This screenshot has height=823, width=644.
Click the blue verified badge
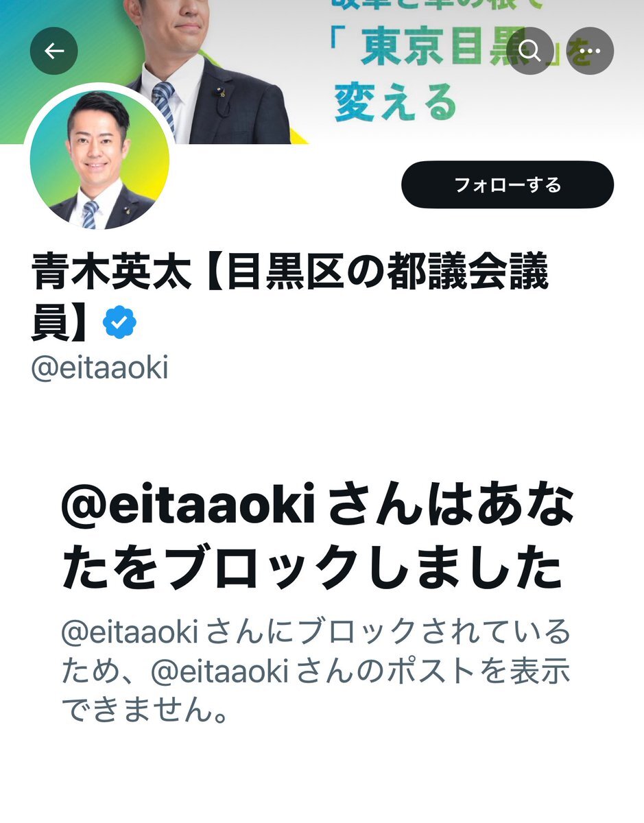coord(119,324)
